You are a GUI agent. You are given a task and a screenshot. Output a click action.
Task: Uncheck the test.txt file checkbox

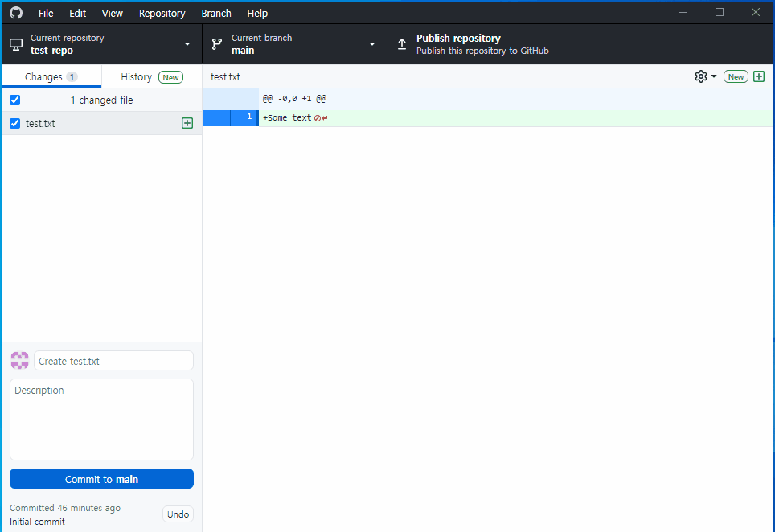(x=14, y=123)
